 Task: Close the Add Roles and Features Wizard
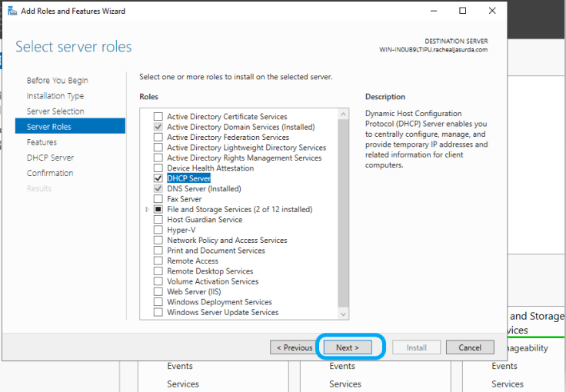coord(492,11)
